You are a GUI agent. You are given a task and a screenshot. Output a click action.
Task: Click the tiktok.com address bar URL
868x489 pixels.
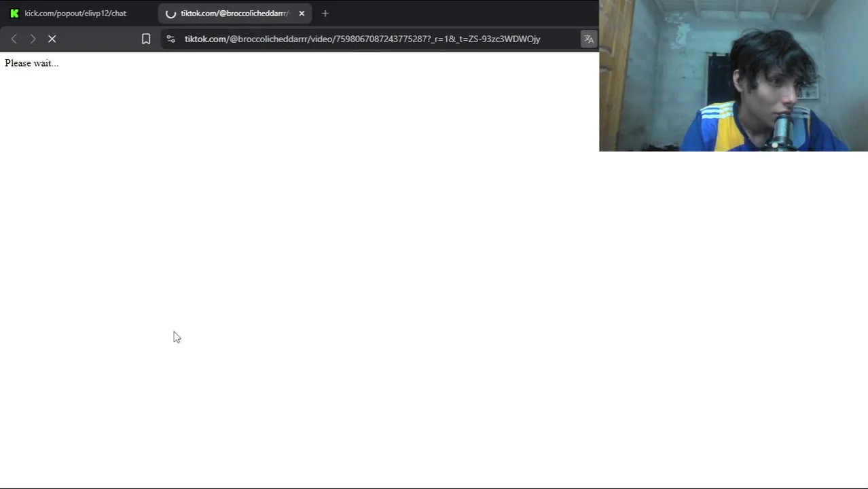362,39
